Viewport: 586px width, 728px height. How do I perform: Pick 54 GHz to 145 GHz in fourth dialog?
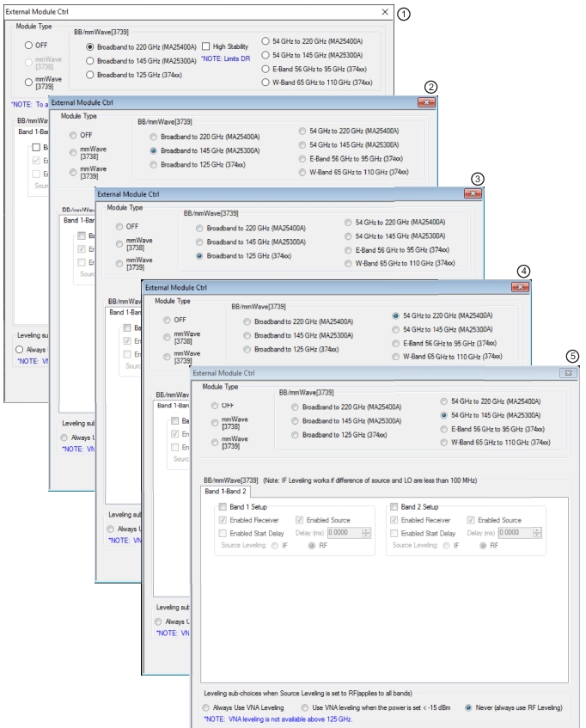(x=395, y=330)
